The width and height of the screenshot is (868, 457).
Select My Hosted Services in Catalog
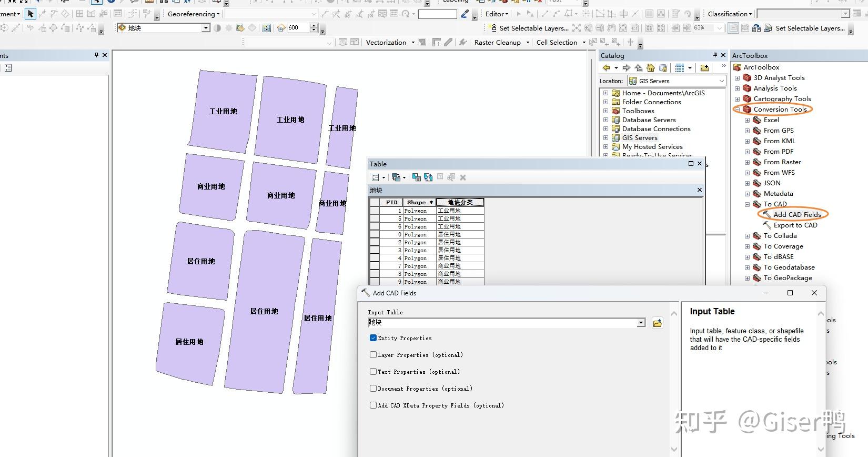652,147
